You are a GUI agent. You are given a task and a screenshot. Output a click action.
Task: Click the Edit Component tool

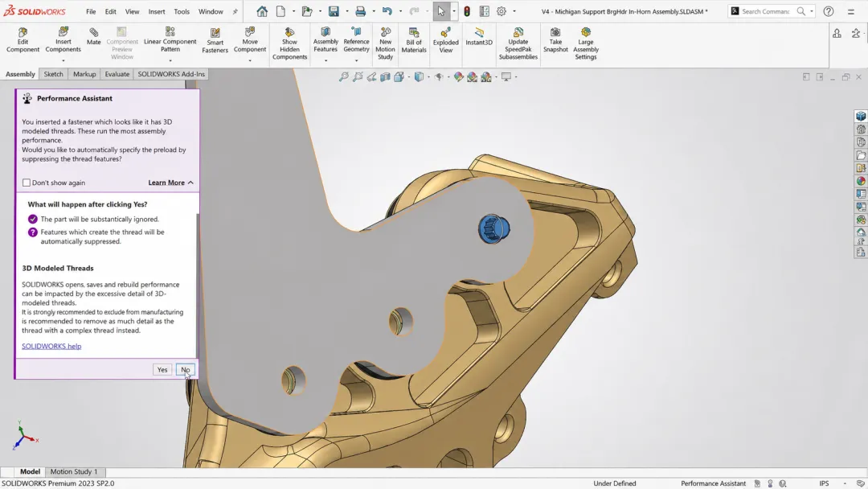coord(23,40)
